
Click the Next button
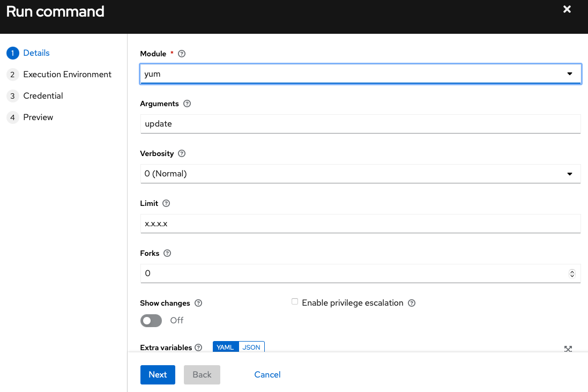coord(158,375)
